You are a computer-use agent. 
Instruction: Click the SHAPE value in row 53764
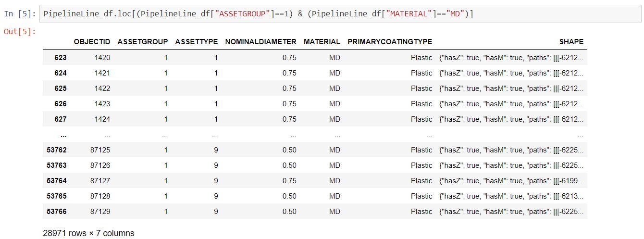pyautogui.click(x=512, y=181)
